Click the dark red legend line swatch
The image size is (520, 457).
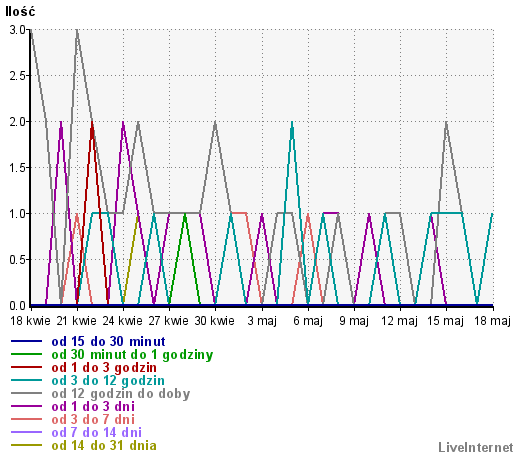point(26,367)
